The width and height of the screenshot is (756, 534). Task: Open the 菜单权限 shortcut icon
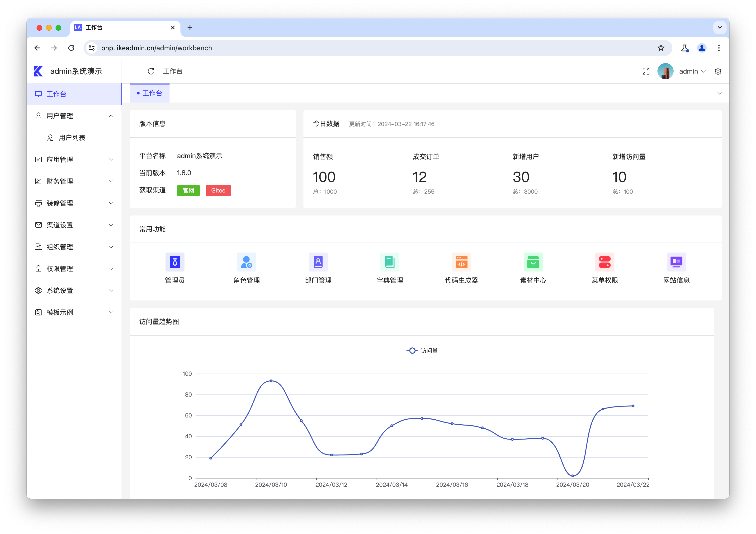click(604, 262)
